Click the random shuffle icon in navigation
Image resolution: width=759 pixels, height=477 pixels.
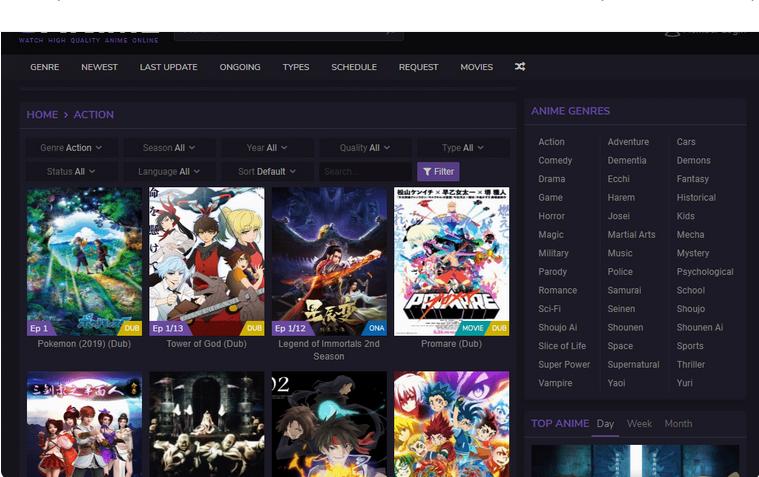520,67
